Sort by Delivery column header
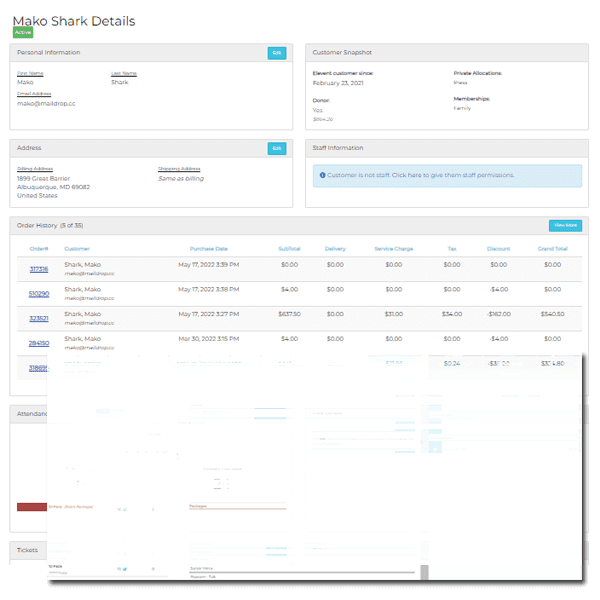600x600 pixels. click(335, 249)
